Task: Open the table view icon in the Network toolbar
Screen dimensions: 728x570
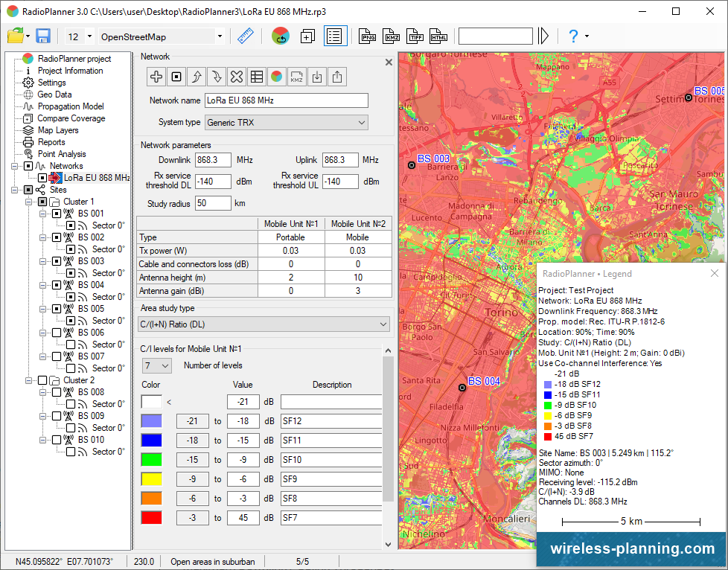Action: pos(257,77)
